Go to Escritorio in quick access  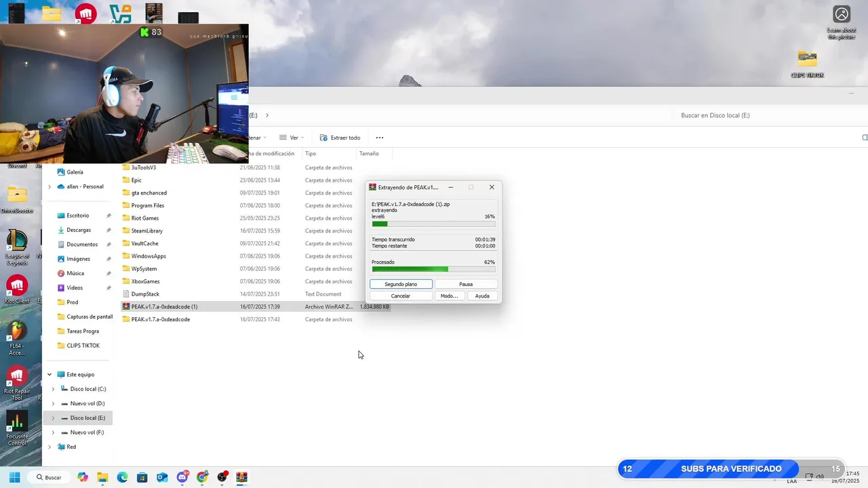(78, 216)
